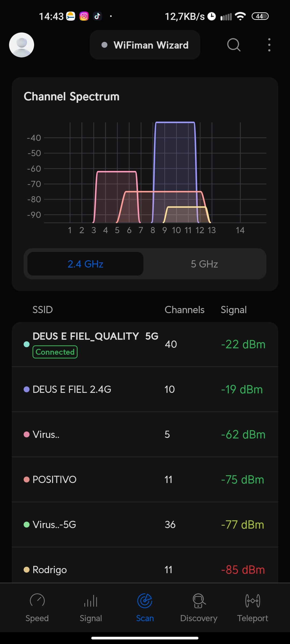Image resolution: width=290 pixels, height=644 pixels.
Task: Open the WiFiman Wizard device selector
Action: (145, 45)
